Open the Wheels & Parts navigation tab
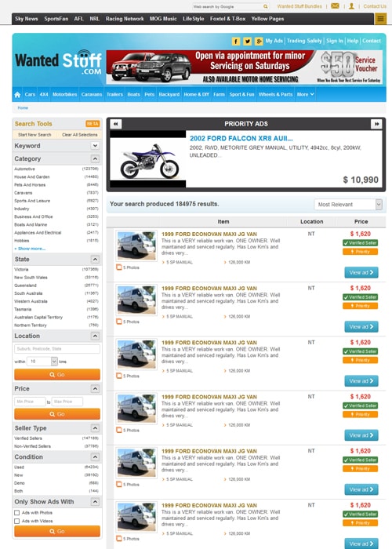The width and height of the screenshot is (392, 549). pyautogui.click(x=275, y=94)
